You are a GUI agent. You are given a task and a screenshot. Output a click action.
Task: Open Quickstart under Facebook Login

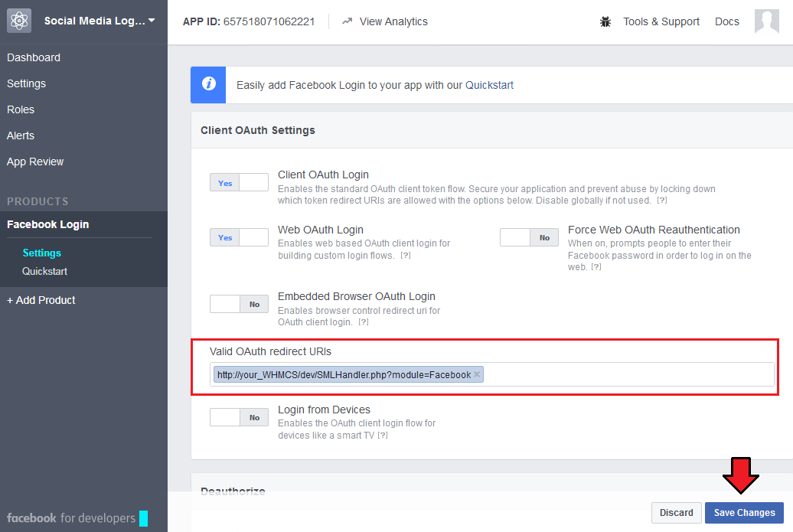[44, 271]
